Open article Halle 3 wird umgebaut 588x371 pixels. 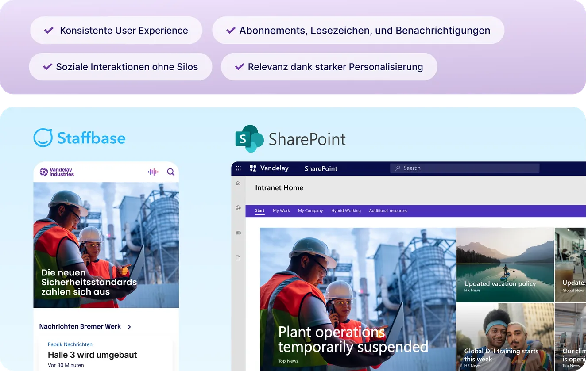(93, 355)
